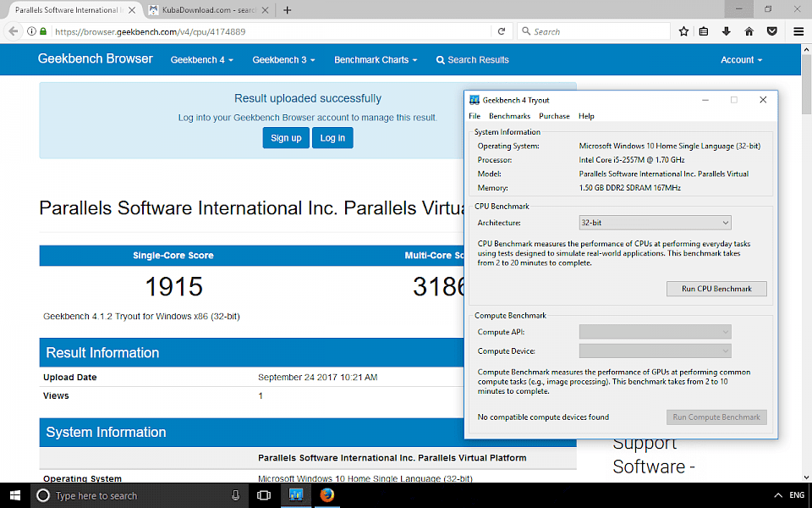Click the Intel Core i5-2557M processor text
Screen dimensions: 812x508
(632, 160)
